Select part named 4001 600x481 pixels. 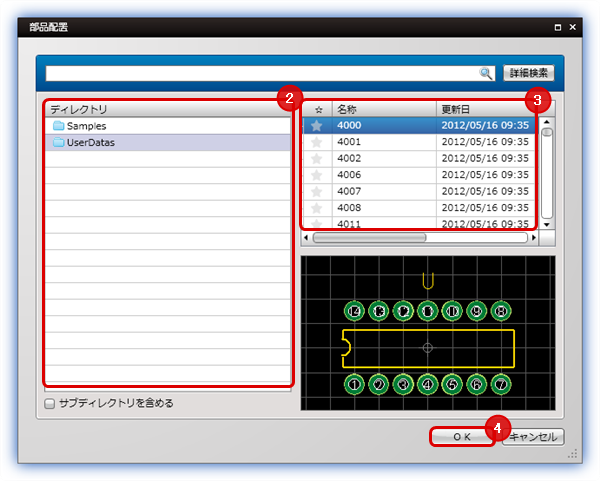point(349,142)
